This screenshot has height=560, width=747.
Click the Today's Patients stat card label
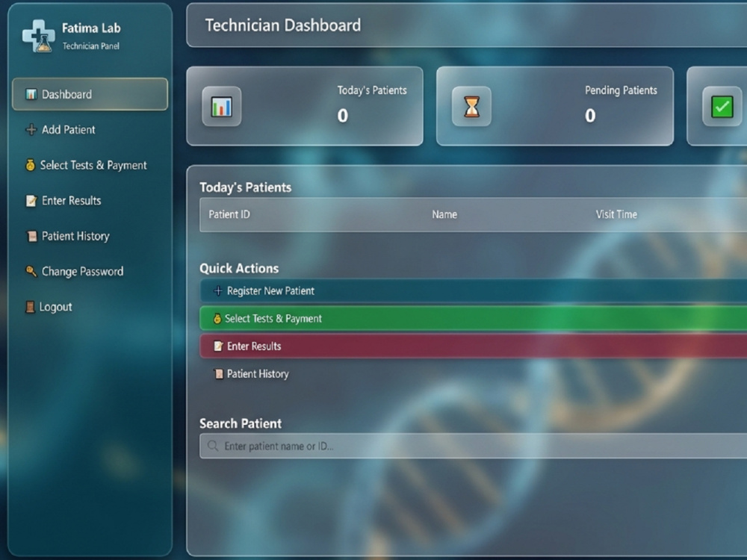372,90
